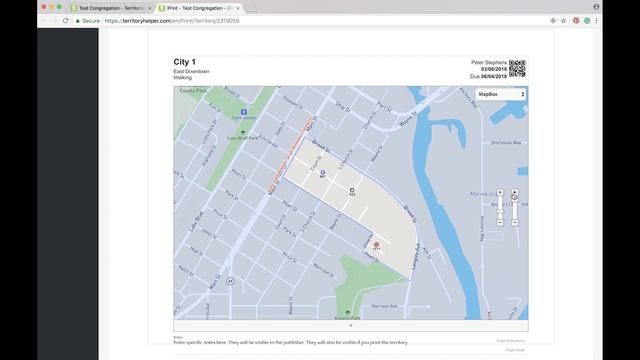Viewport: 640px width, 360px height.
Task: Zoom out with left slider minus button
Action: (500, 222)
